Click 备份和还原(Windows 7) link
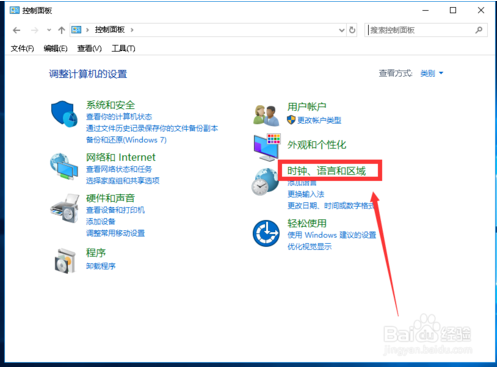 126,140
